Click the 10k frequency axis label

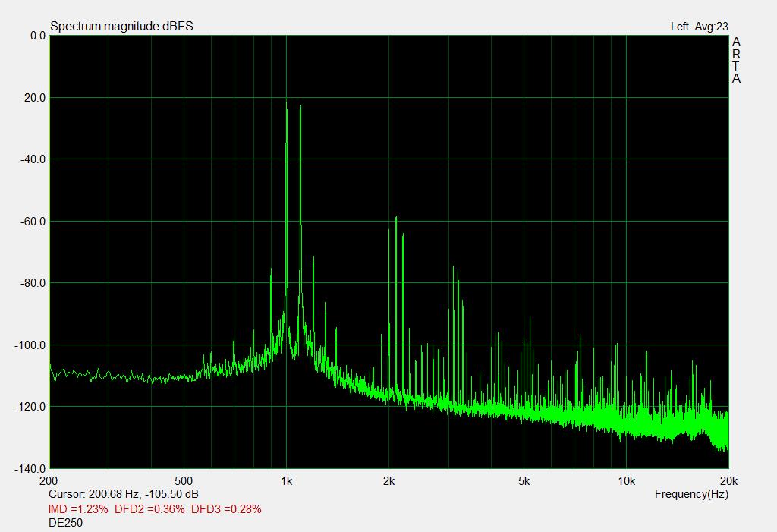(x=626, y=481)
